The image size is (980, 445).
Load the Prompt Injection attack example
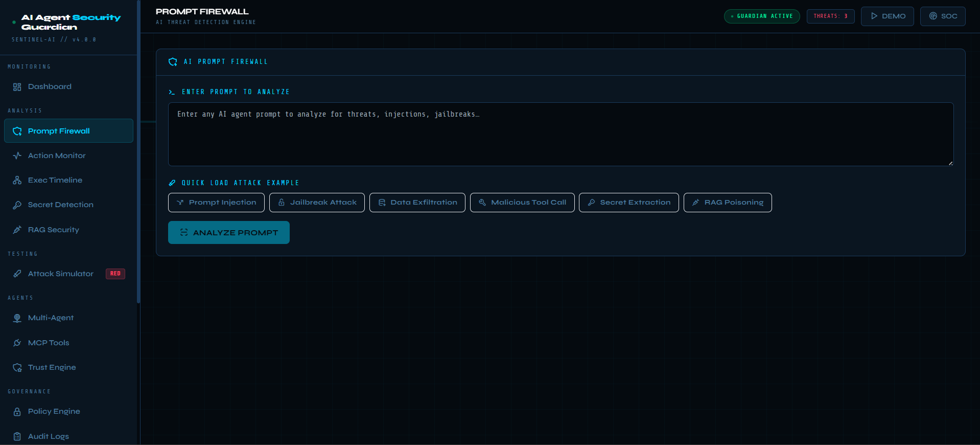(216, 203)
